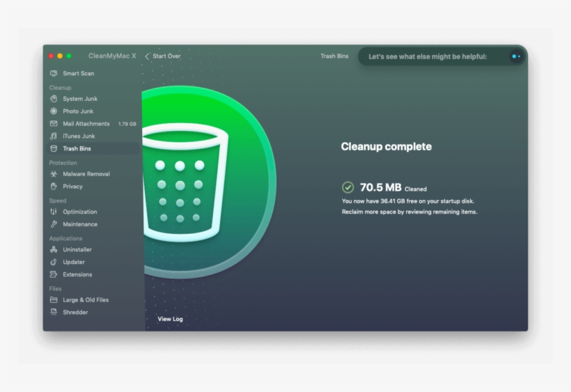Go to Privacy section
Viewport: 571px width, 392px height.
[x=93, y=186]
